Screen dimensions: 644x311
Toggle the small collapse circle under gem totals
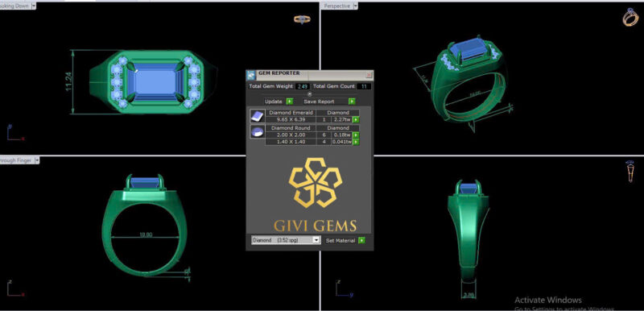(310, 93)
